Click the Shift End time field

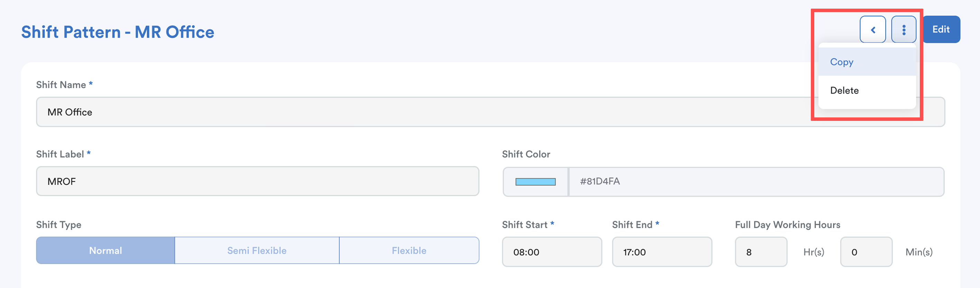point(661,252)
